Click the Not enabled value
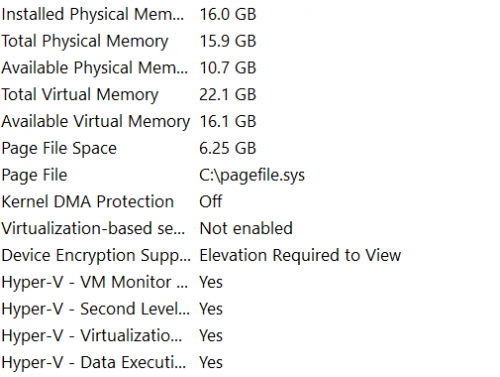500x377 pixels. click(x=246, y=229)
